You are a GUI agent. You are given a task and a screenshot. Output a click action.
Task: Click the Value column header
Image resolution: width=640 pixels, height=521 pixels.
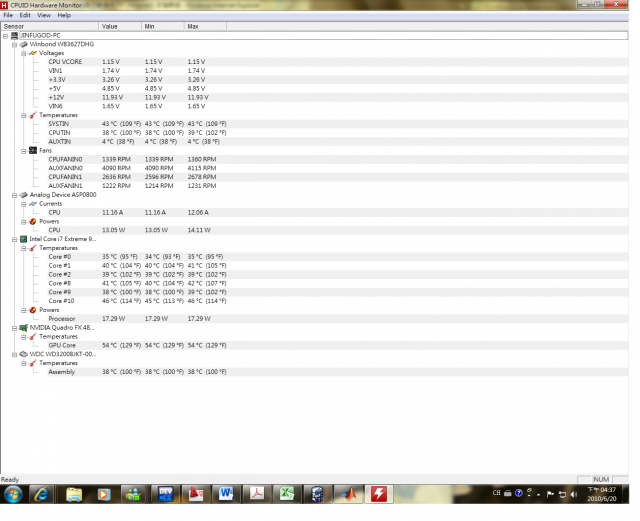point(120,27)
